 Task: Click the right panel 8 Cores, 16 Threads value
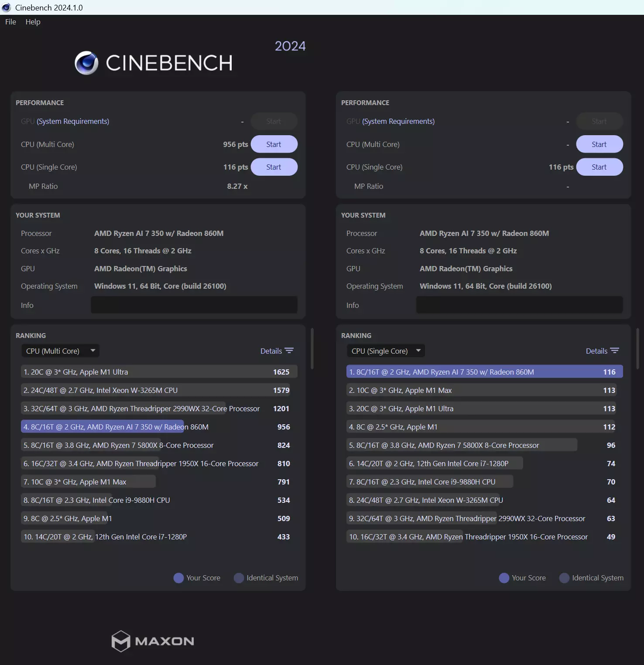pos(468,251)
